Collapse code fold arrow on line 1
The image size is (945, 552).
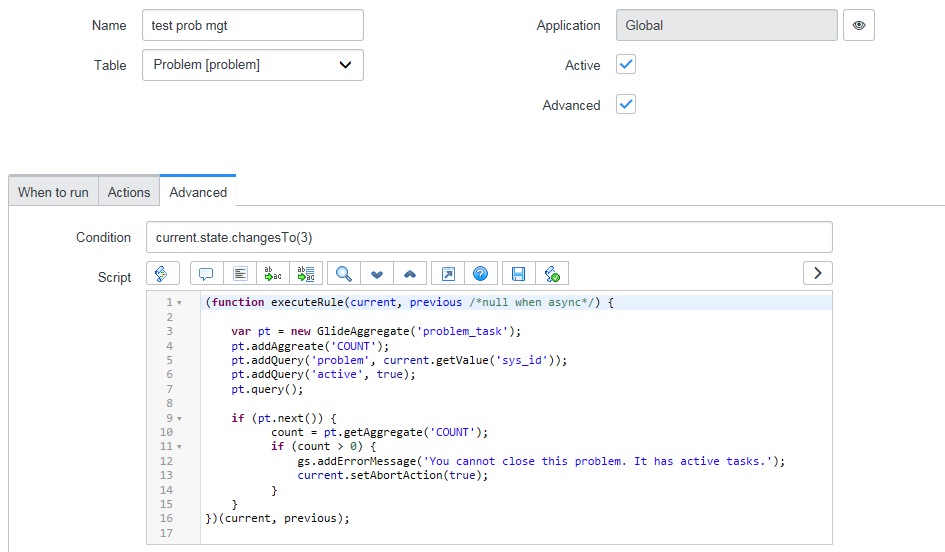point(179,303)
